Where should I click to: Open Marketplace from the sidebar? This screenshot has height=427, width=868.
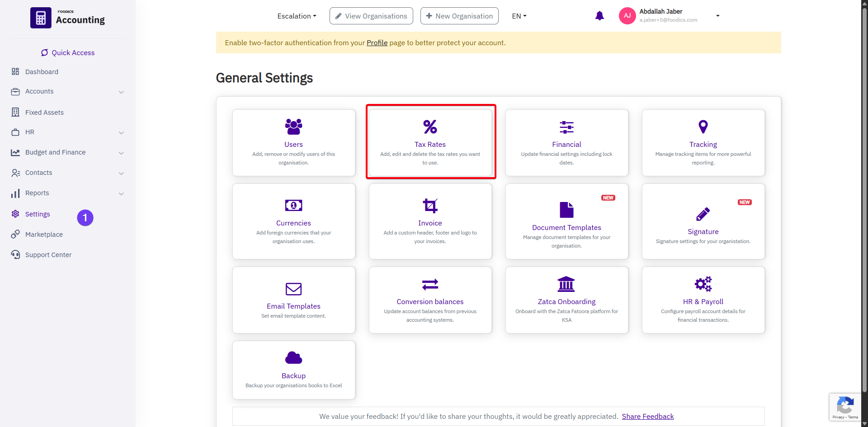(x=44, y=235)
